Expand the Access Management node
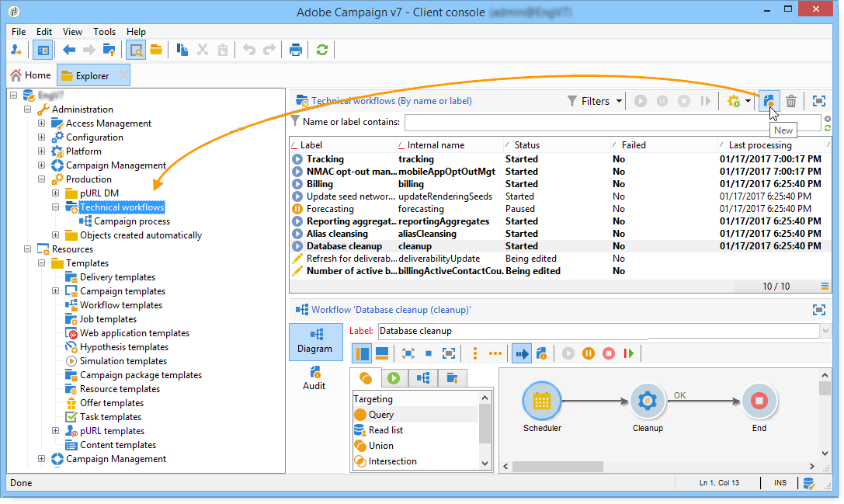This screenshot has width=844, height=504. point(41,123)
